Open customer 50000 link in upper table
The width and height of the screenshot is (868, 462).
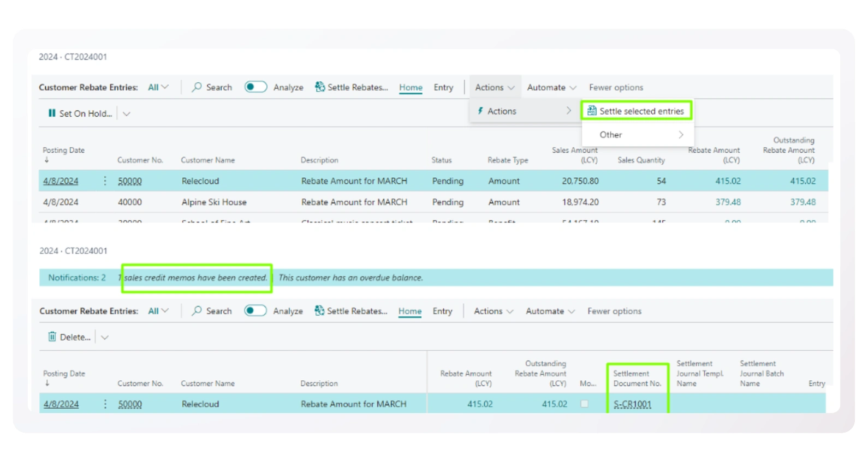130,181
